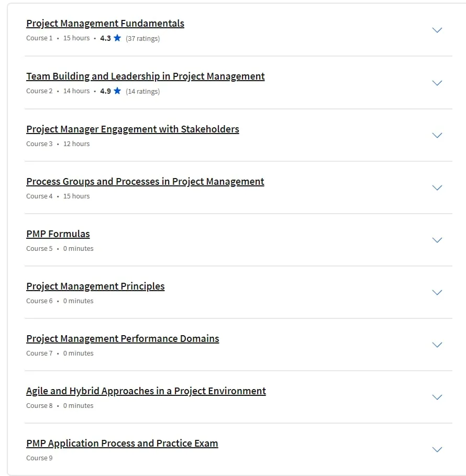Click the 4.3 rating star icon
466x476 pixels.
click(x=117, y=38)
